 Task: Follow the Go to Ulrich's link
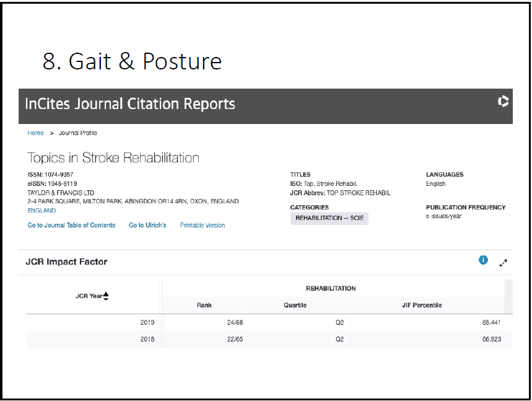click(147, 226)
